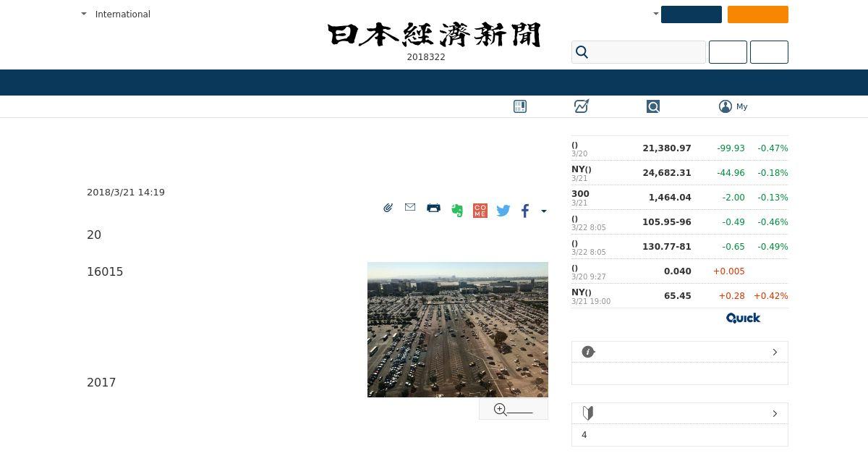Share article on Facebook
The image size is (868, 456).
[525, 211]
